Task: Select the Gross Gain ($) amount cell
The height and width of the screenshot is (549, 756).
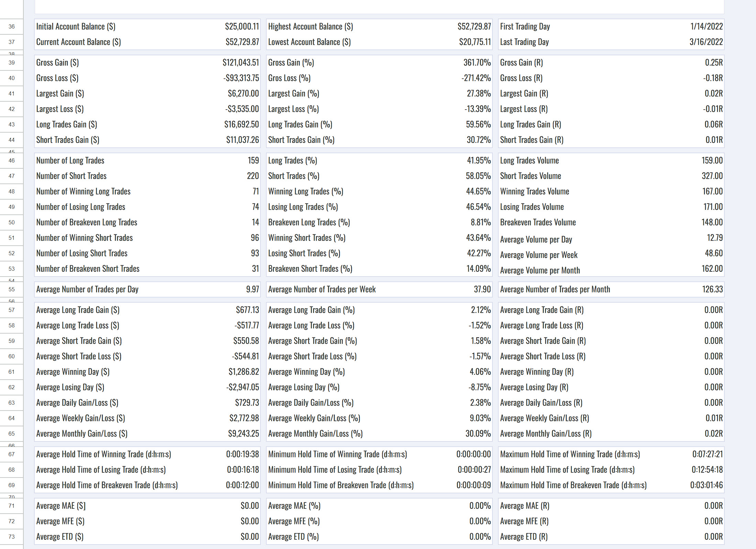Action: 241,63
